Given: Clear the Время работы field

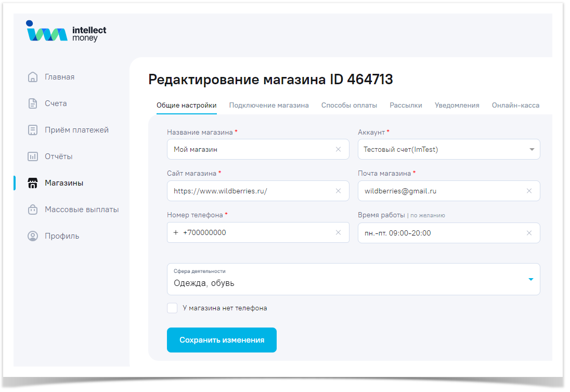Looking at the screenshot, I should (529, 233).
